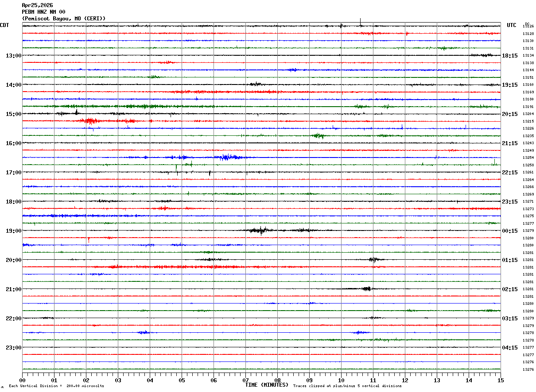Screen dimensions: 536x392
Task: Click the "18:15" UTC time label
Action: (510, 56)
